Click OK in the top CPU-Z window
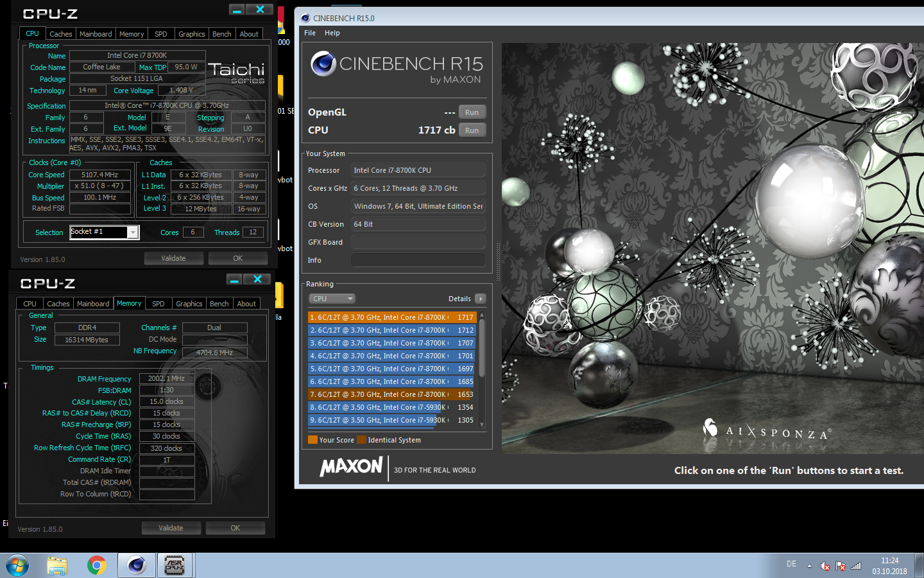 click(237, 258)
